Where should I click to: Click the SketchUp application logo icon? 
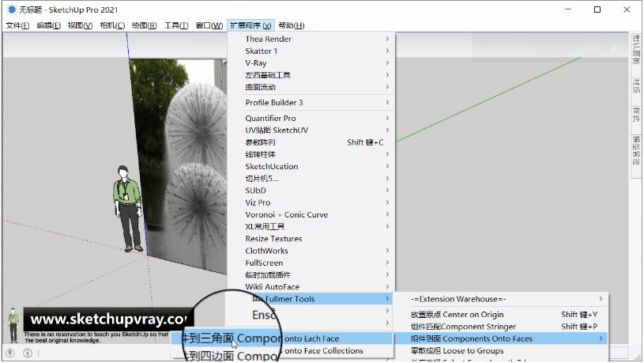pos(11,9)
